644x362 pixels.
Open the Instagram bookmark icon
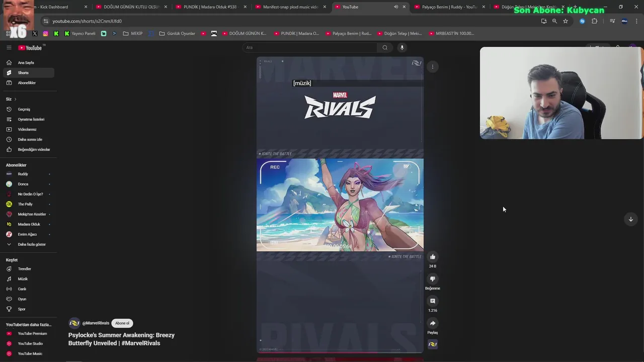(45, 34)
